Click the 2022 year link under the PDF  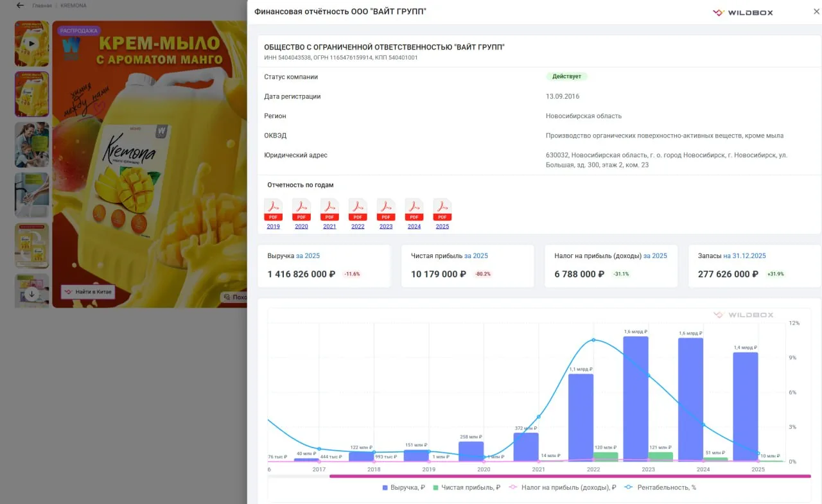[358, 227]
